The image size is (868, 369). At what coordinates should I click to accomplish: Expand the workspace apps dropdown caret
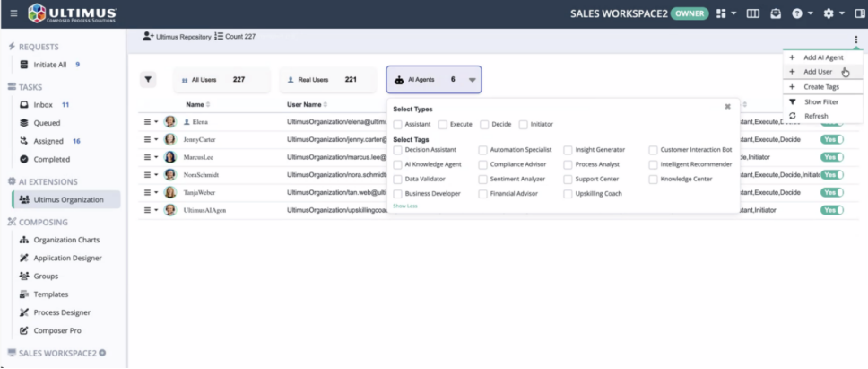pyautogui.click(x=733, y=13)
